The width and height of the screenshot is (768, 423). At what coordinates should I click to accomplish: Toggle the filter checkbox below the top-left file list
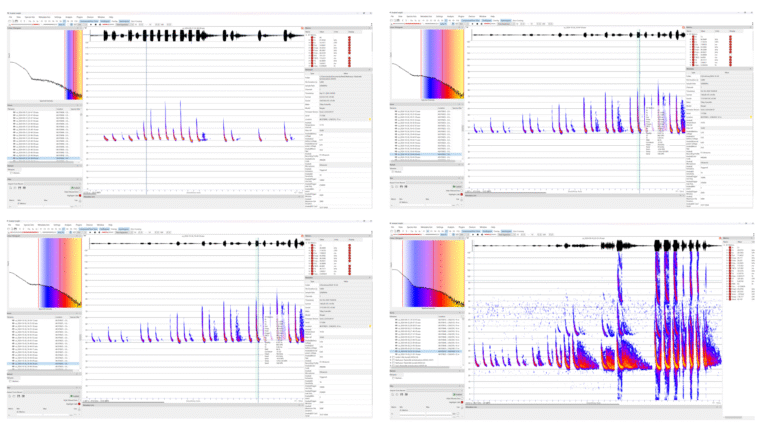[12, 173]
